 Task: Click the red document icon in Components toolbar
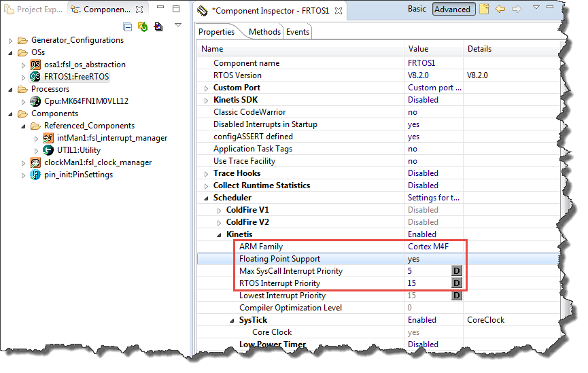[x=158, y=26]
